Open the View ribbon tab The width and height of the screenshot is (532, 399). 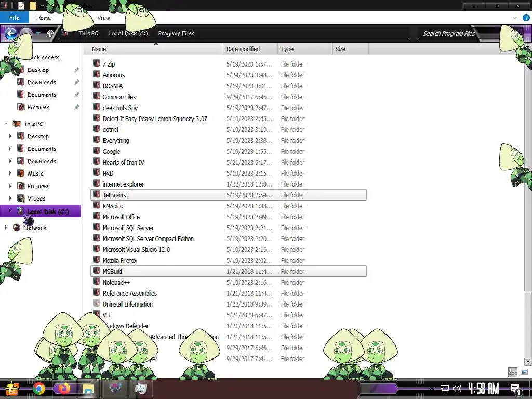(x=103, y=18)
